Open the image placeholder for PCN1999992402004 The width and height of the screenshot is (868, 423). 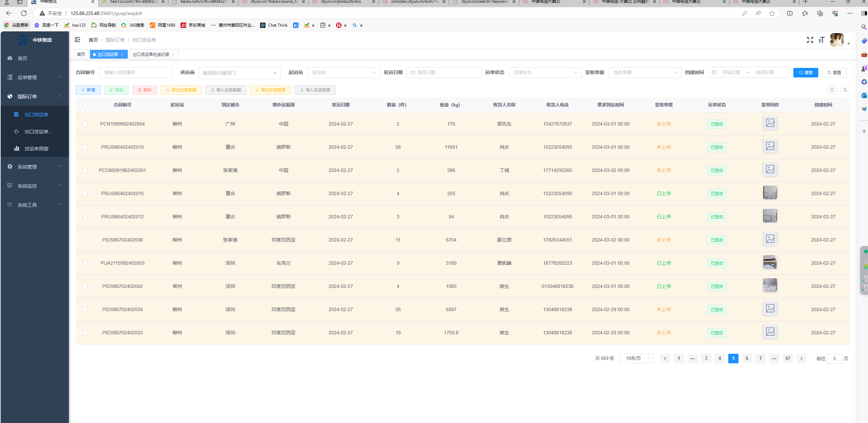coord(770,123)
